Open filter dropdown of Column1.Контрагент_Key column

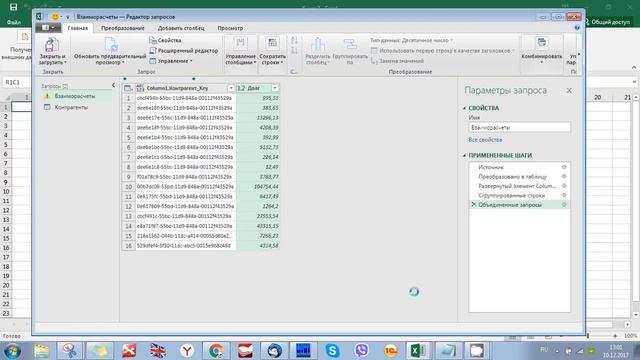tap(231, 88)
